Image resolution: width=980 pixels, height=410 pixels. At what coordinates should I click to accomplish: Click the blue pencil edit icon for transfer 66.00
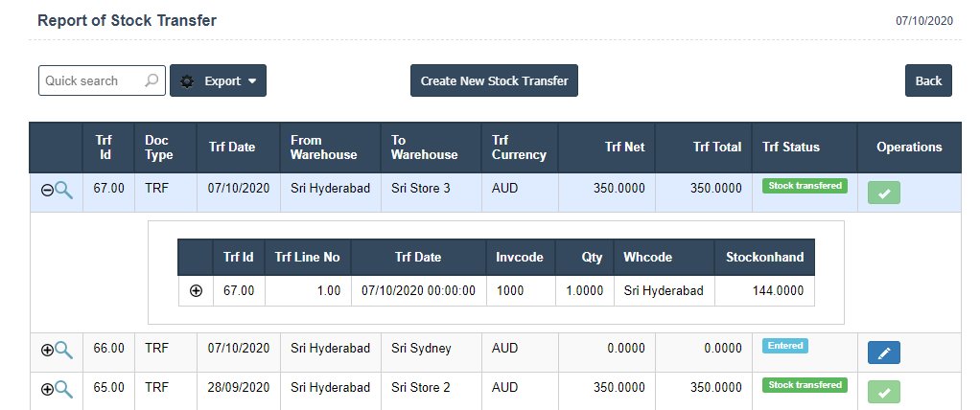(883, 353)
